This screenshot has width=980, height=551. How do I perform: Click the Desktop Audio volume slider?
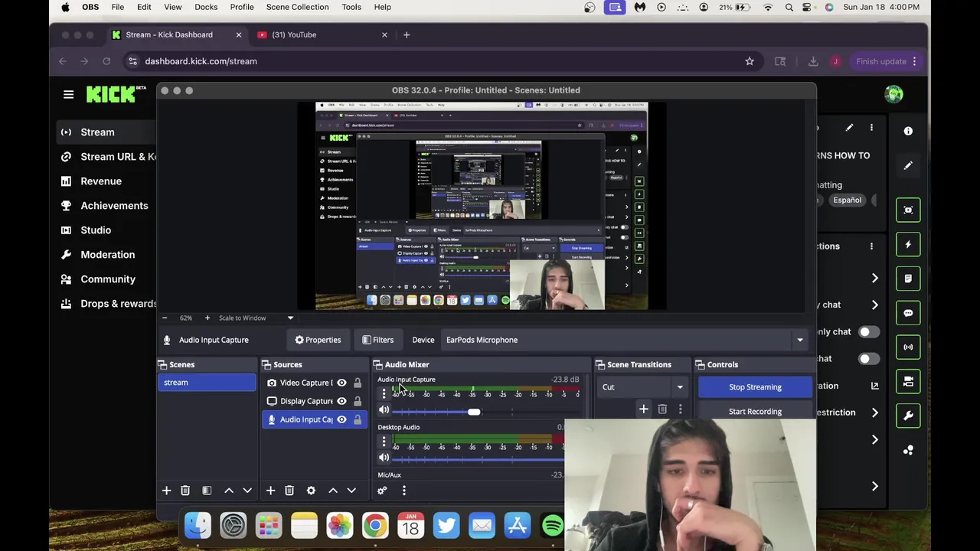[x=478, y=459]
